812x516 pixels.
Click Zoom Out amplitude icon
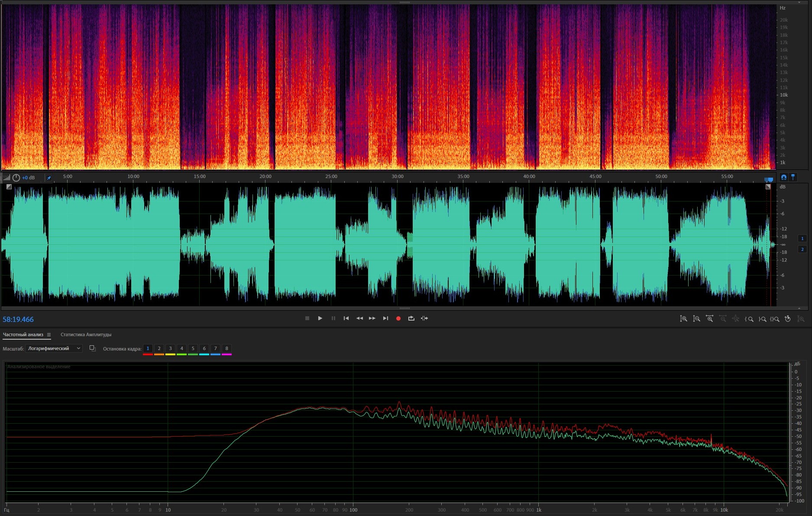(x=697, y=319)
